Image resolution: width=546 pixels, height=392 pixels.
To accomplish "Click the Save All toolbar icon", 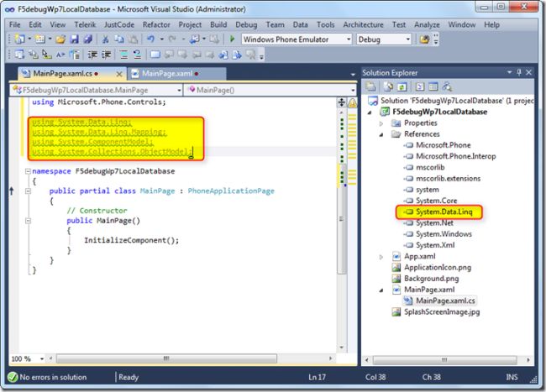I will (x=87, y=39).
